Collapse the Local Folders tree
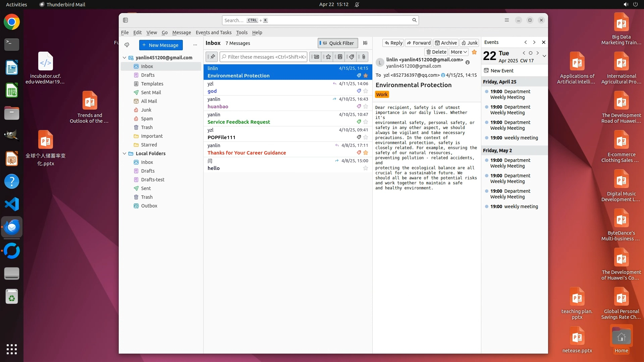Screen dimensions: 644x362 point(124,154)
